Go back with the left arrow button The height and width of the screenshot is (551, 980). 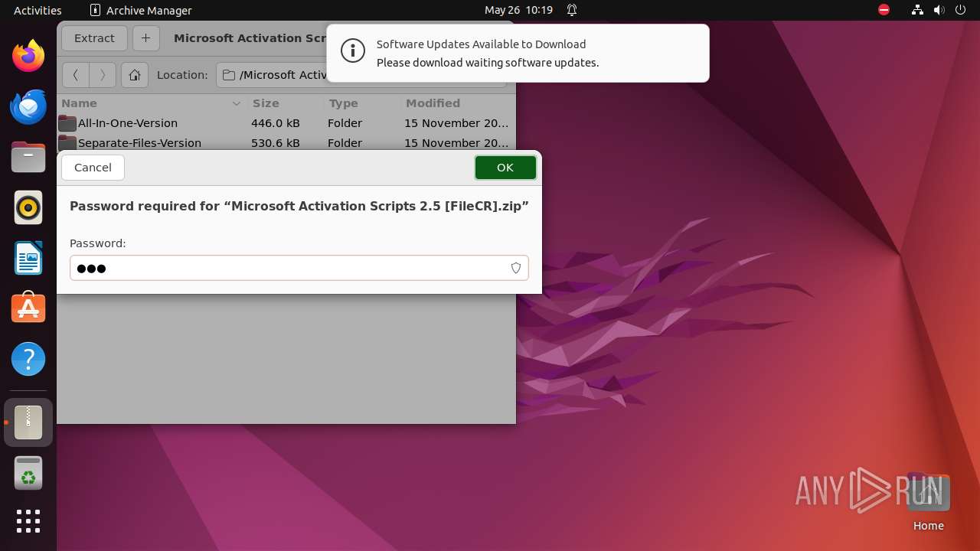(75, 75)
